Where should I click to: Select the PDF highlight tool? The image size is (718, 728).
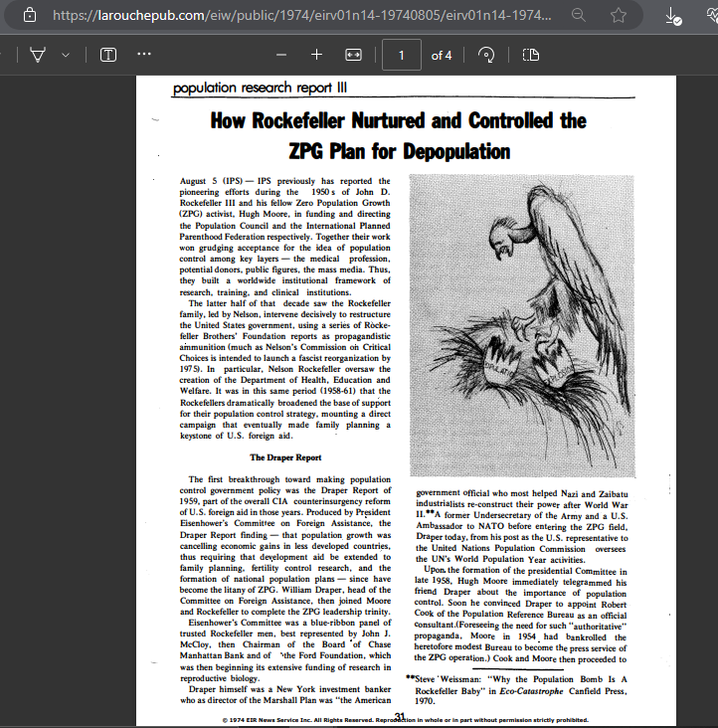[38, 55]
